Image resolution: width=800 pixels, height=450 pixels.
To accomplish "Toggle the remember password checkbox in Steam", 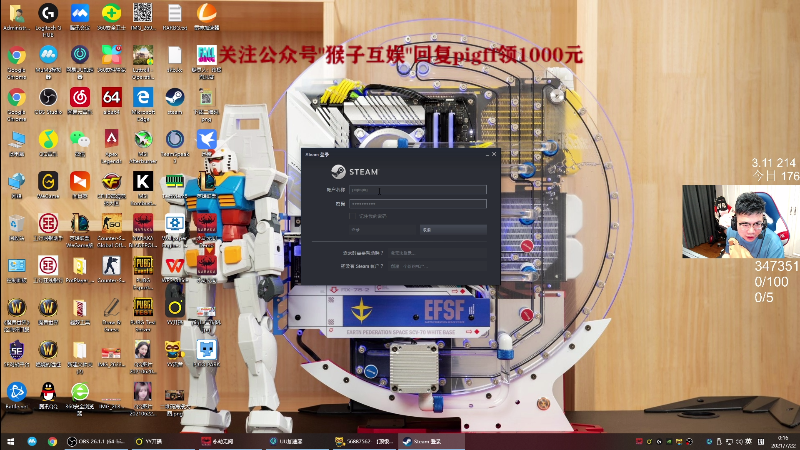I will point(353,216).
